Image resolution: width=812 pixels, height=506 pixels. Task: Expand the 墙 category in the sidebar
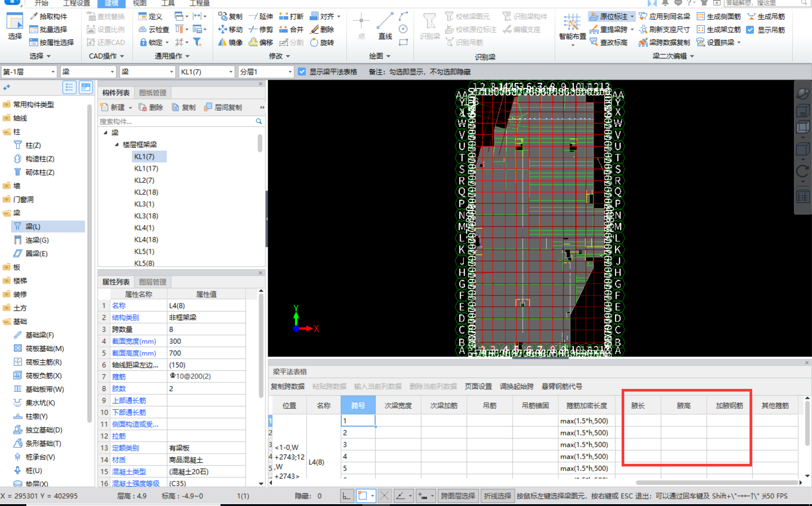click(x=6, y=186)
